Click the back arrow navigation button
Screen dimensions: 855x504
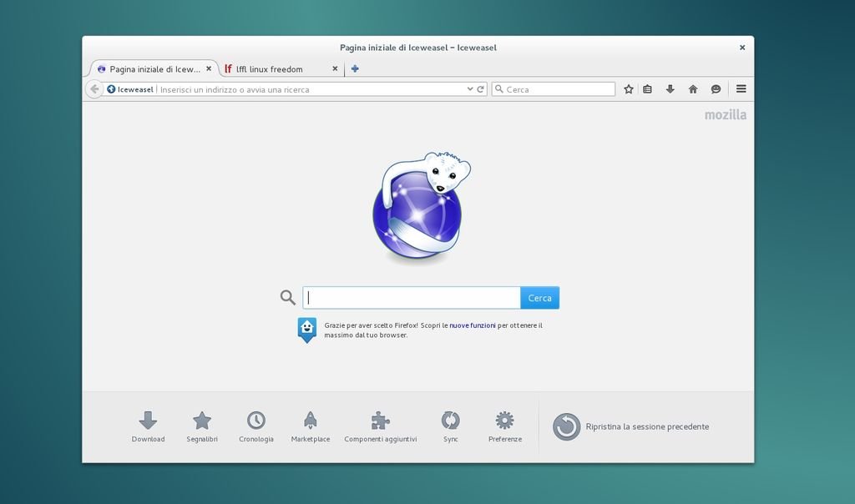[94, 88]
